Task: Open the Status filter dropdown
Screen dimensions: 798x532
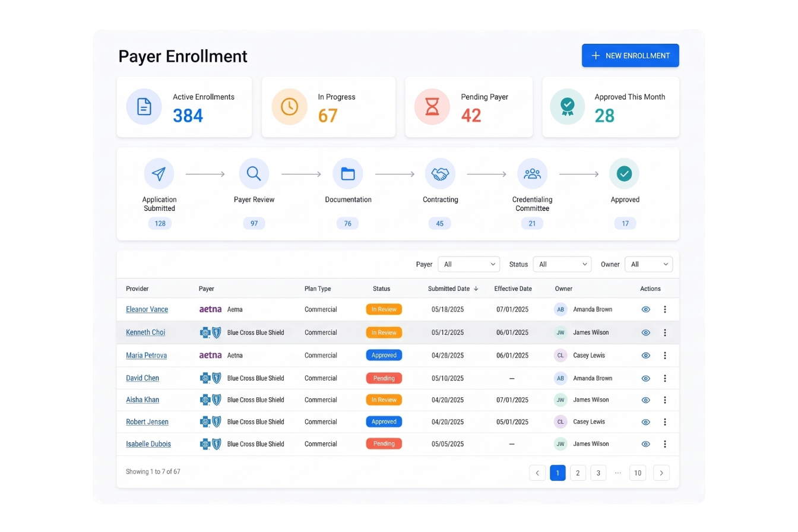Action: (x=562, y=264)
